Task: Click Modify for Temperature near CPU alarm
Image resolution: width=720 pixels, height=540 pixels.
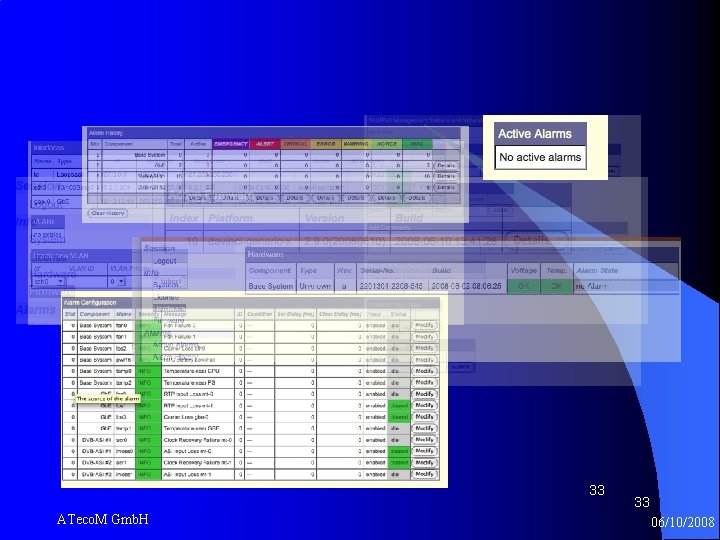Action: [x=424, y=371]
